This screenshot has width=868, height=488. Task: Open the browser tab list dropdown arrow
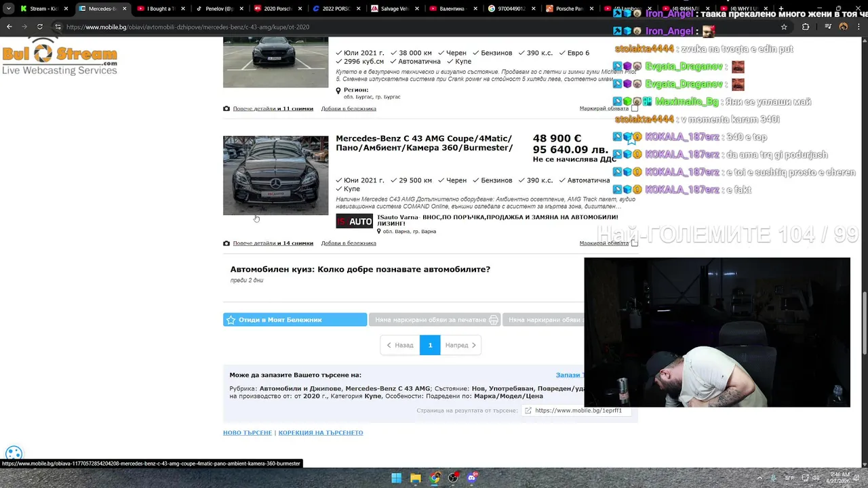tap(8, 9)
